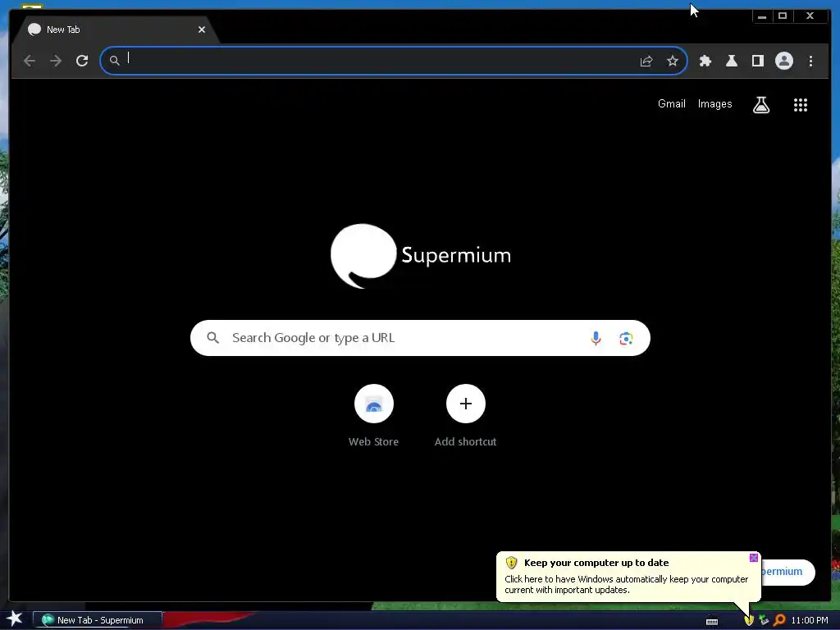Viewport: 840px width, 630px height.
Task: Close the New Tab tab
Action: [202, 30]
